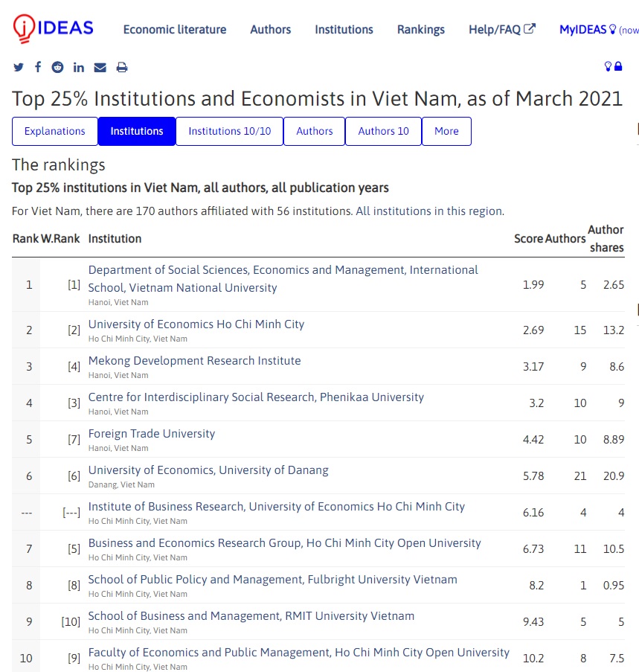Switch to Explanations tab
The height and width of the screenshot is (672, 639).
pyautogui.click(x=55, y=131)
